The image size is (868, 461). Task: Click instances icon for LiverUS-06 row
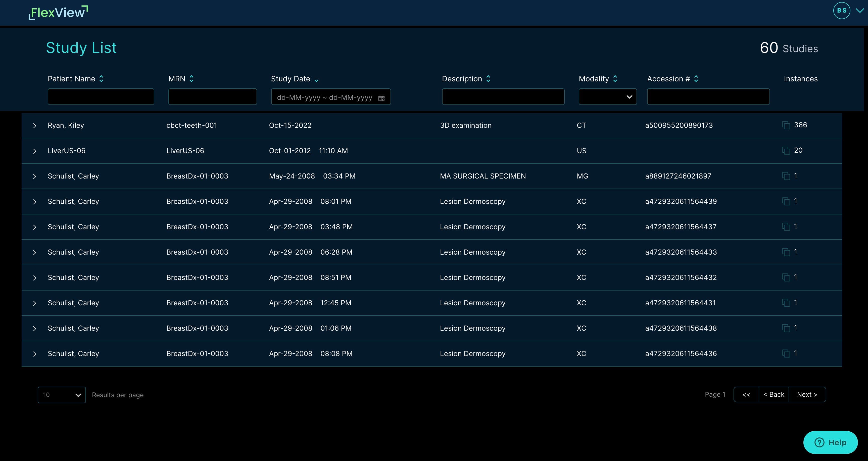tap(786, 150)
